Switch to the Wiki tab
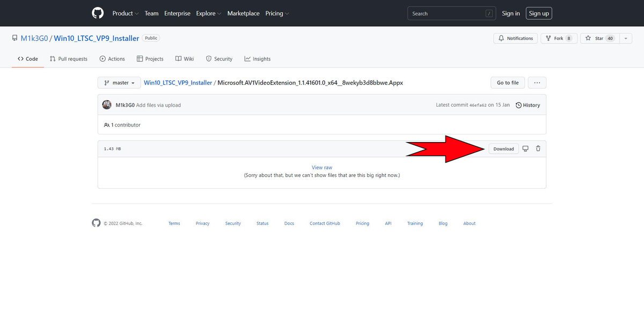This screenshot has height=314, width=644. click(x=185, y=59)
